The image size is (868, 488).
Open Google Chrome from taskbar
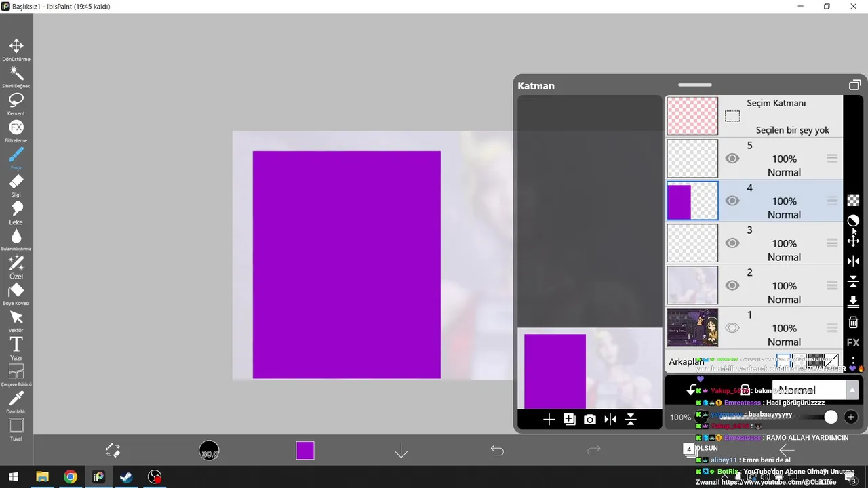(x=71, y=477)
